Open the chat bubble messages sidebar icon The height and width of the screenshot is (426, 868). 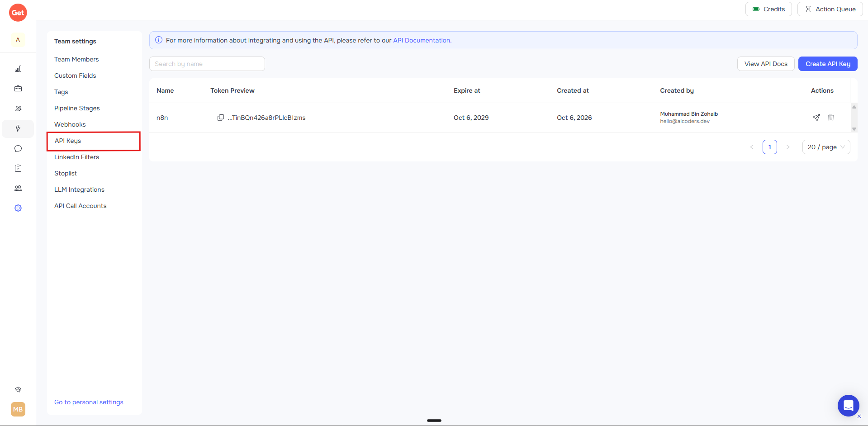(18, 148)
